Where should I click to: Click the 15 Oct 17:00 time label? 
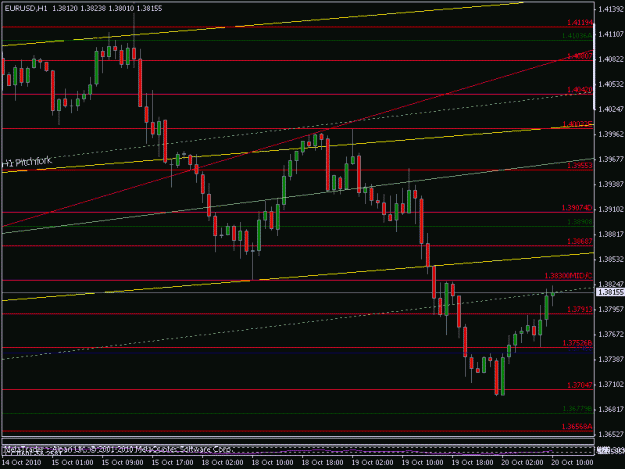(x=173, y=462)
